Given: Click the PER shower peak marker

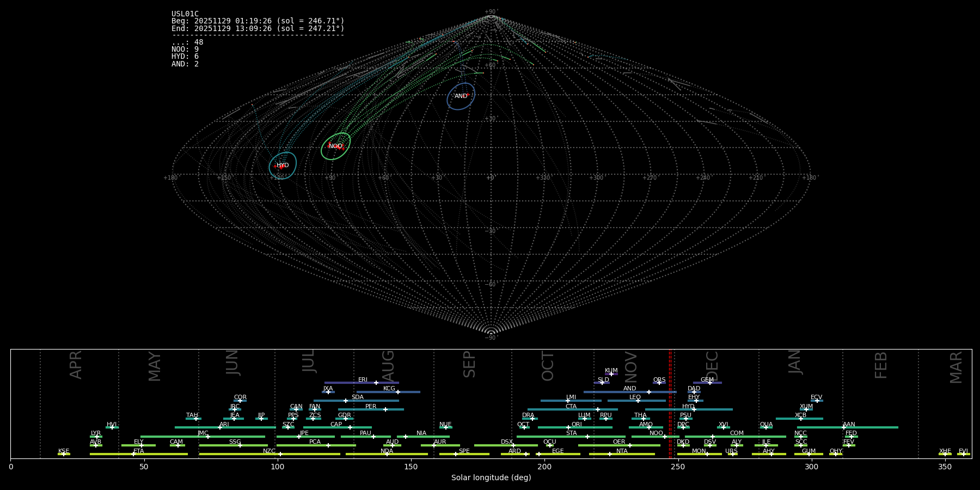Looking at the screenshot, I should [x=385, y=409].
